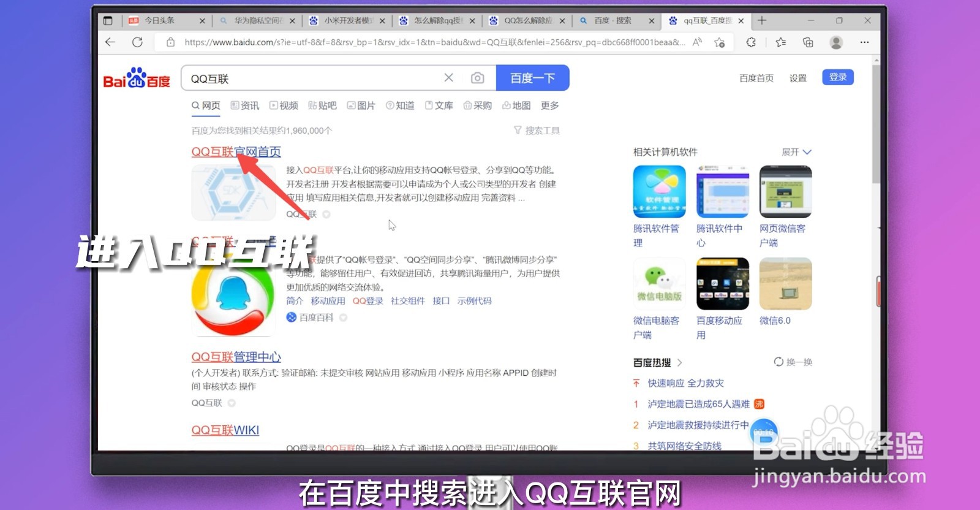Select the 图片 search category

[361, 105]
